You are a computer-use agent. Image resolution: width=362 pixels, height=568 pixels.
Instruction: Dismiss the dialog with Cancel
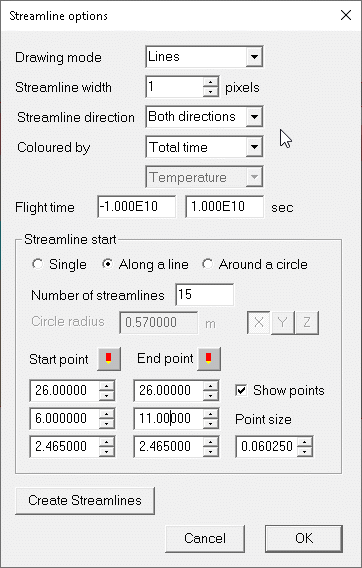click(x=205, y=538)
